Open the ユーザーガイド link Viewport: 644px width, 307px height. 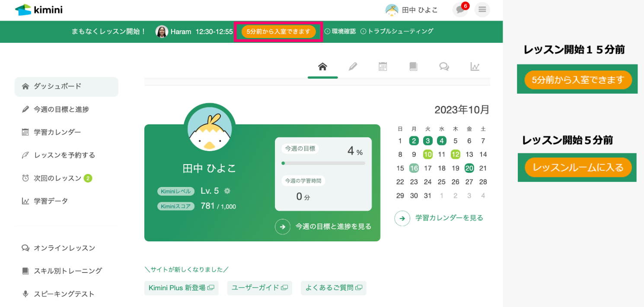pos(260,288)
